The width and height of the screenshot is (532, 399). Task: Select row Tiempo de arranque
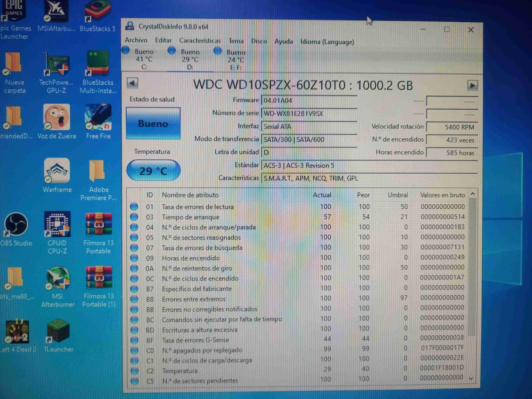click(x=298, y=217)
